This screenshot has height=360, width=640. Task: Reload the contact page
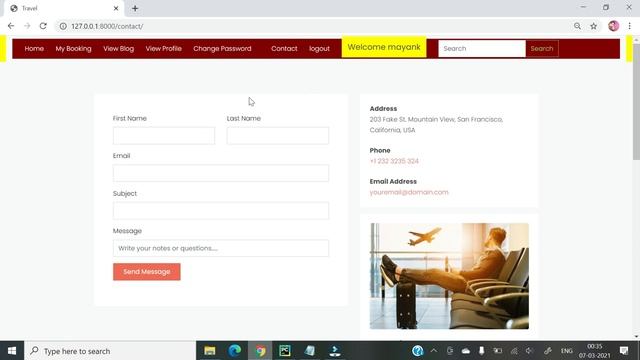pyautogui.click(x=43, y=26)
